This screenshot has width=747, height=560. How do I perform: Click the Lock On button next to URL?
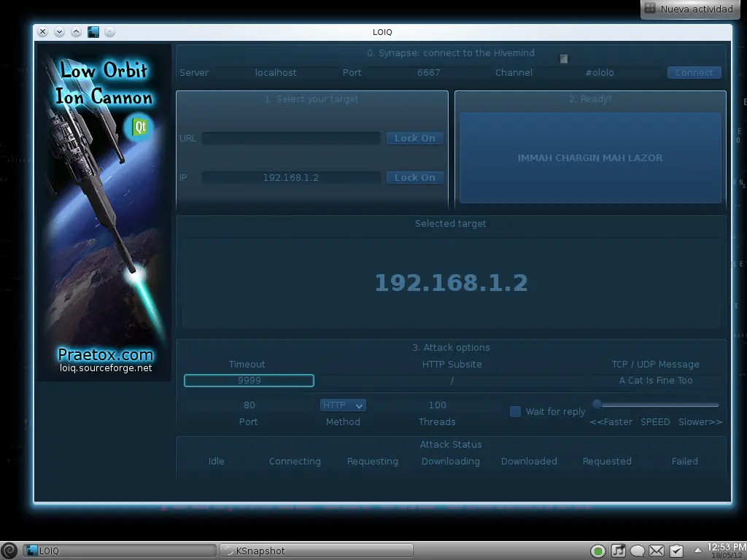pos(415,138)
